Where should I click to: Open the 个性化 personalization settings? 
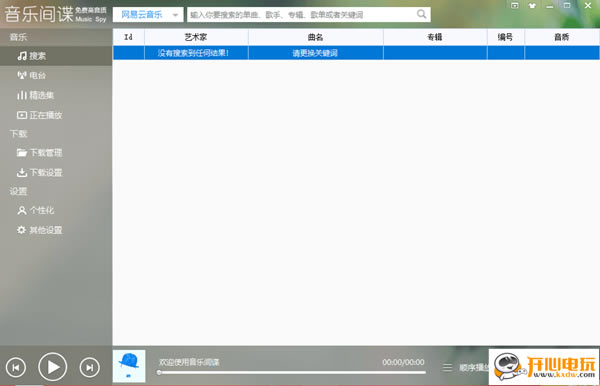(35, 210)
